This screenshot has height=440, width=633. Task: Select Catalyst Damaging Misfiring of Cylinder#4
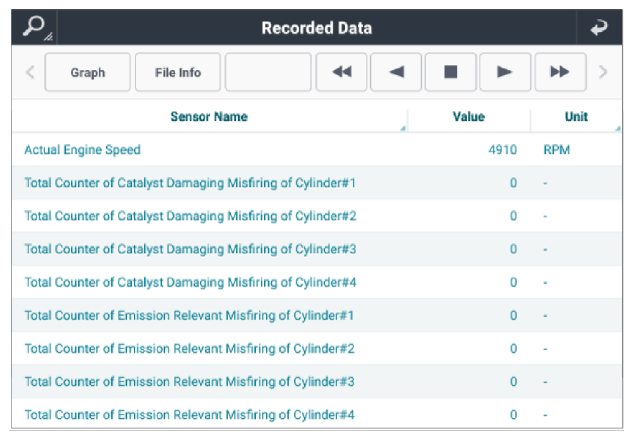pos(317,282)
